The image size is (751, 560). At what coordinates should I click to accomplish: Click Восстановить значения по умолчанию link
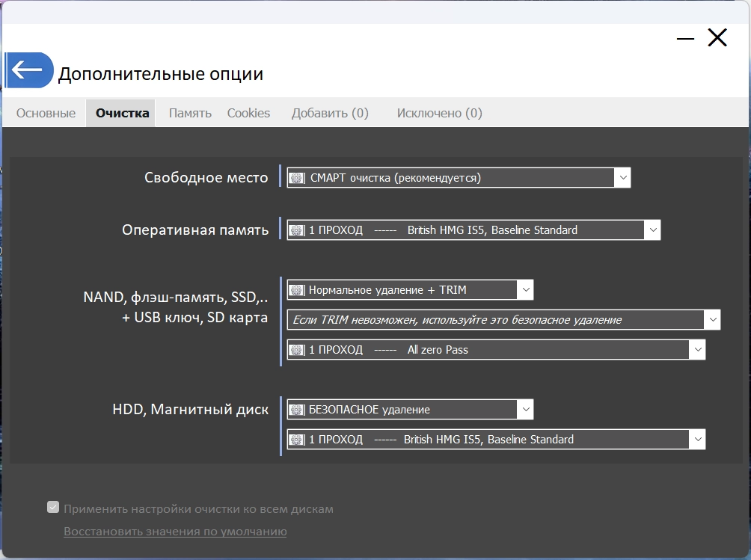click(x=175, y=532)
